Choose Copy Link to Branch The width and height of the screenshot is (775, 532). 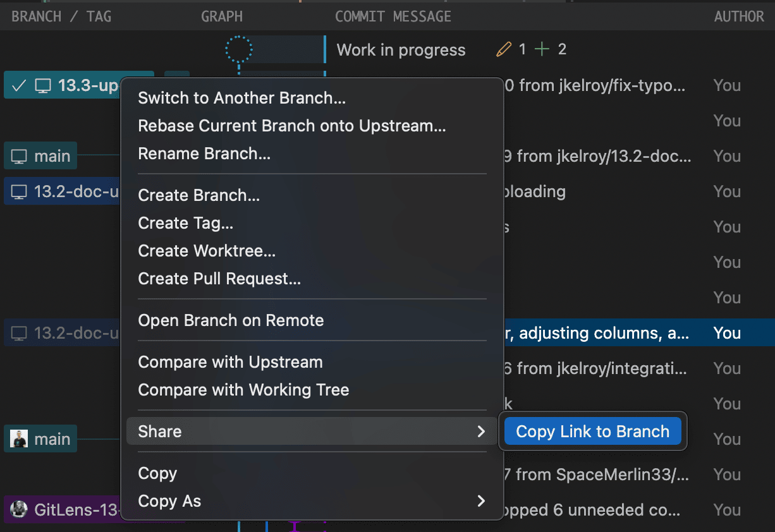[x=592, y=432]
